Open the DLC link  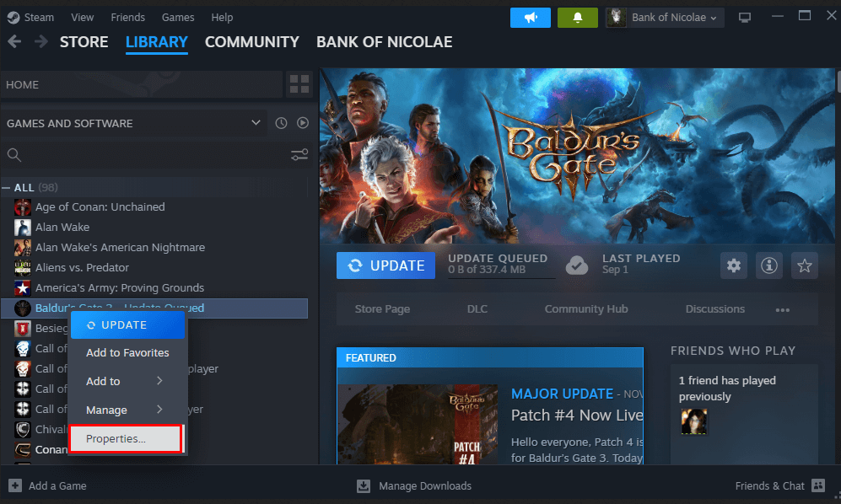tap(477, 308)
